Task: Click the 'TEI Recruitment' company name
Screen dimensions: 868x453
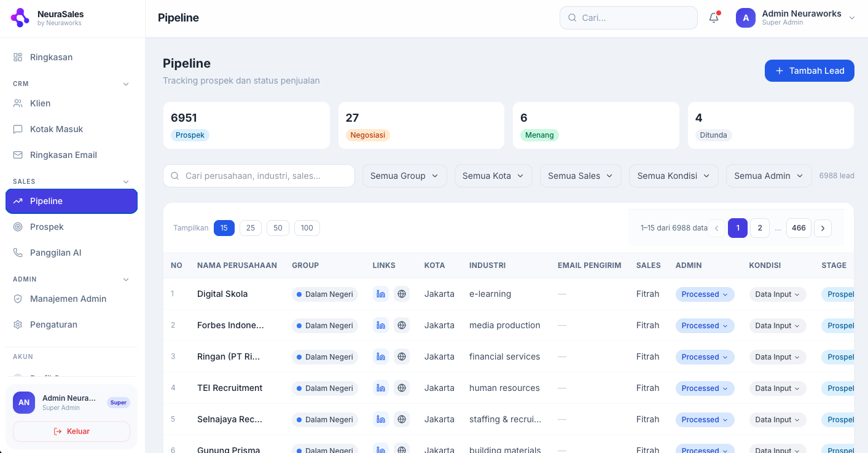Action: click(230, 388)
